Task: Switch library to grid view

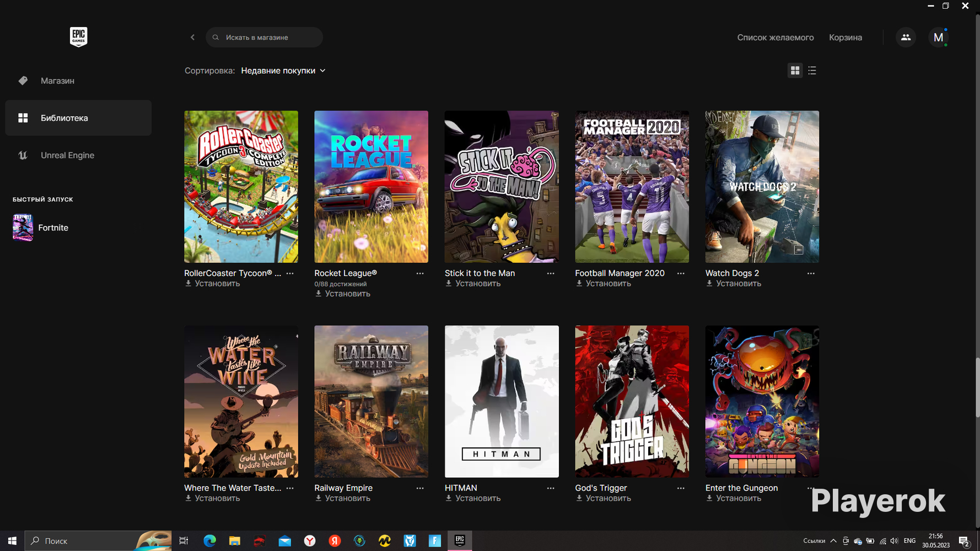Action: click(795, 71)
